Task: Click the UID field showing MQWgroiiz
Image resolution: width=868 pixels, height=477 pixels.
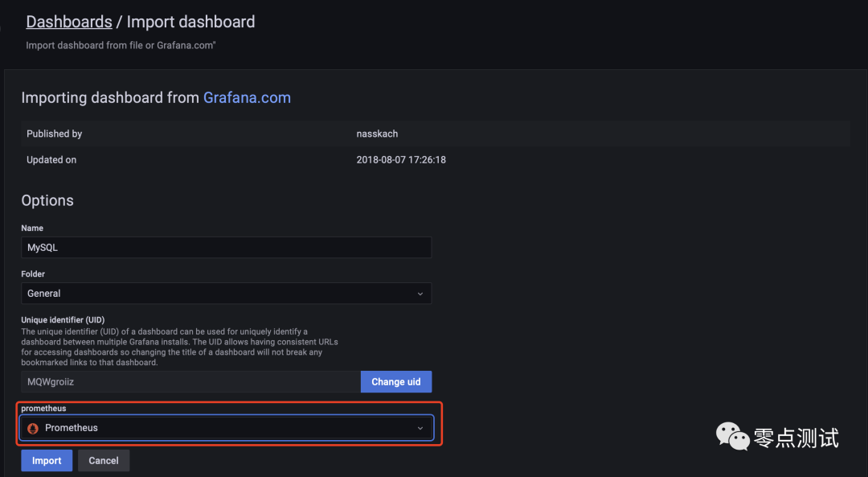Action: (x=191, y=382)
